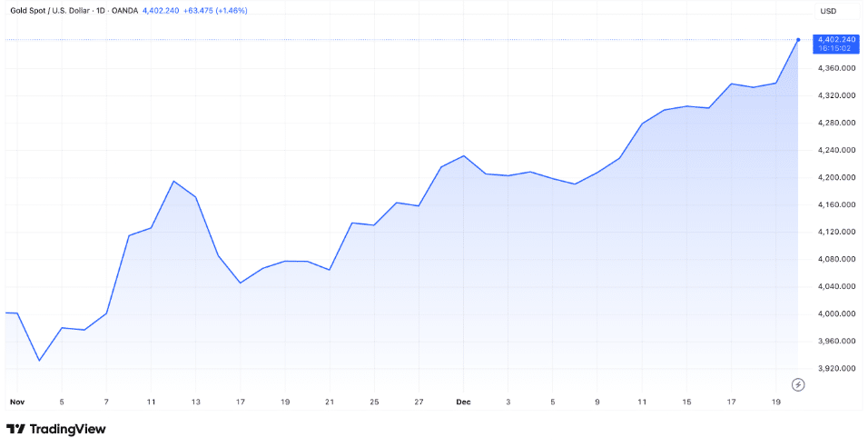Click the TradingView logo

point(56,429)
